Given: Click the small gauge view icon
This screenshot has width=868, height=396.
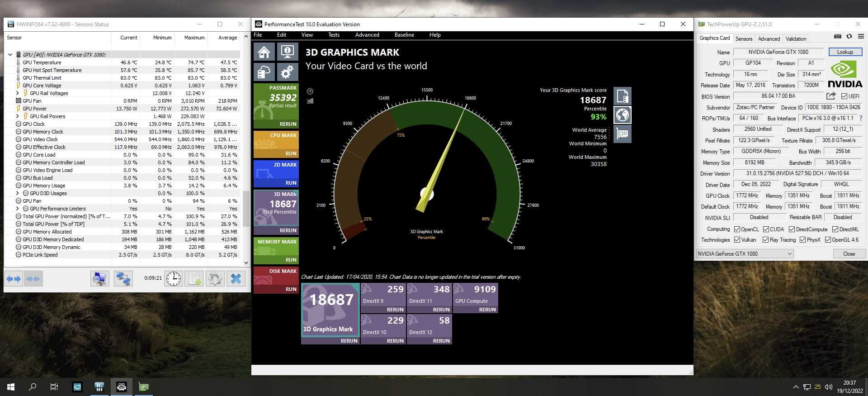Looking at the screenshot, I should point(310,91).
